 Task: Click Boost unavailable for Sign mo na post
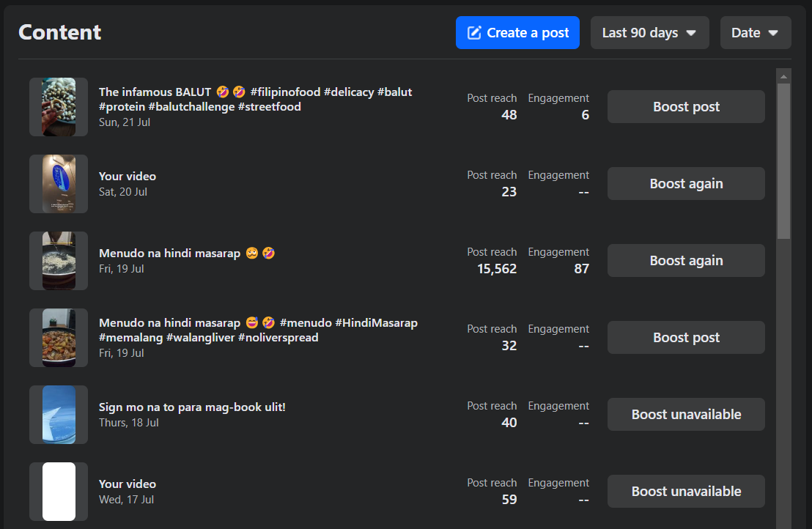tap(686, 415)
